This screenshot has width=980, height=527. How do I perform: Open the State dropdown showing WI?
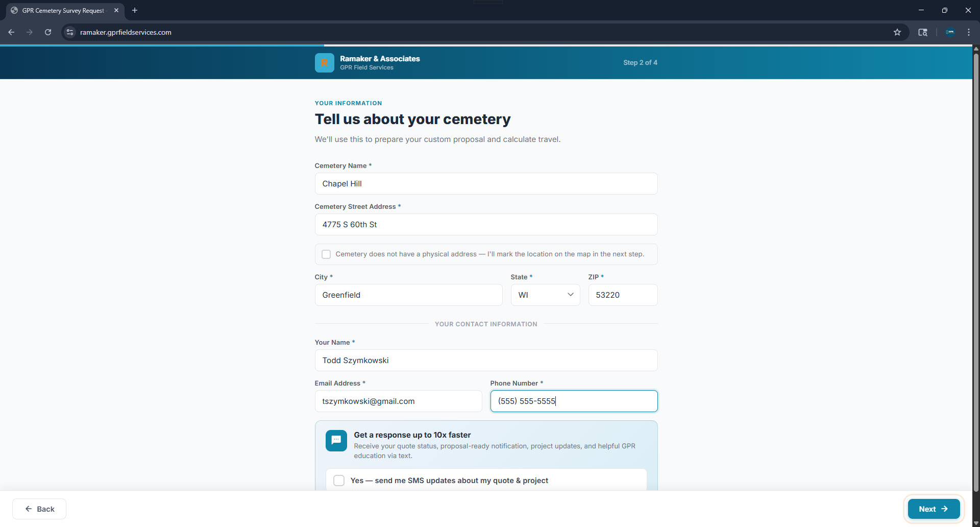click(x=545, y=295)
